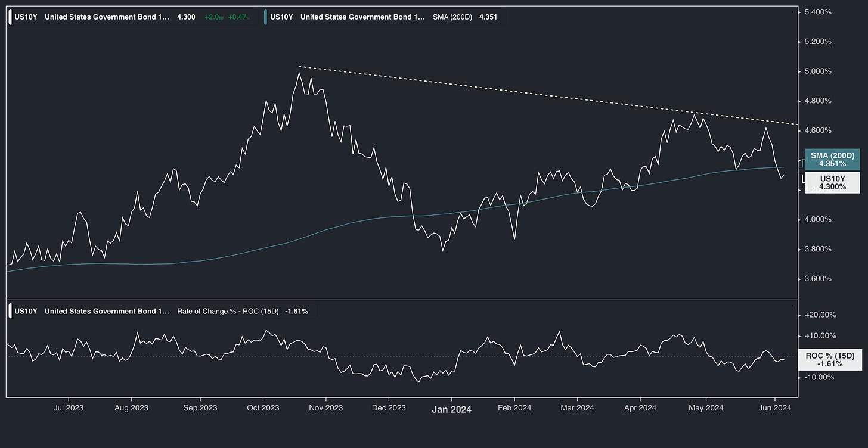Click the green +2.0bp change value
Screen dimensions: 868x448
point(213,17)
